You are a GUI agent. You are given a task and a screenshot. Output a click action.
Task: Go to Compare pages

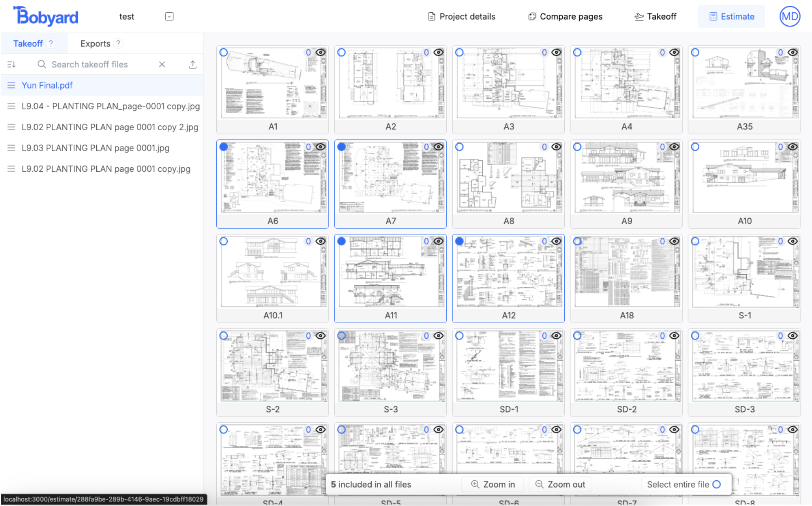click(x=565, y=16)
